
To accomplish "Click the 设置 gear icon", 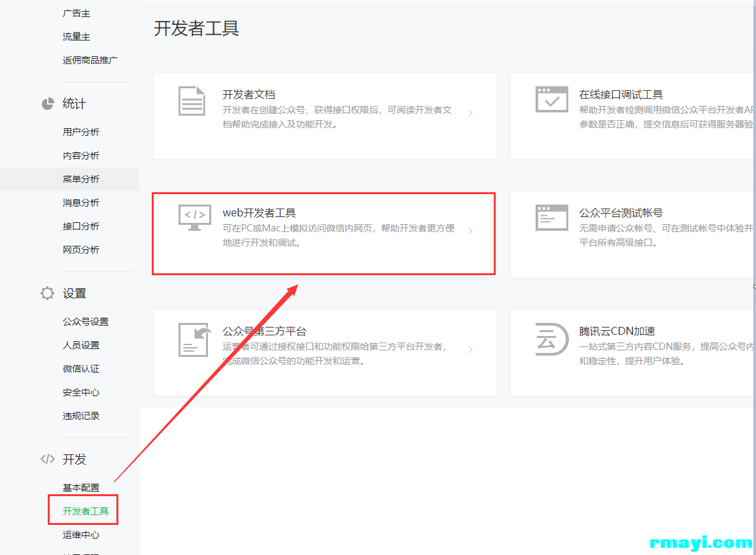I will [x=47, y=294].
